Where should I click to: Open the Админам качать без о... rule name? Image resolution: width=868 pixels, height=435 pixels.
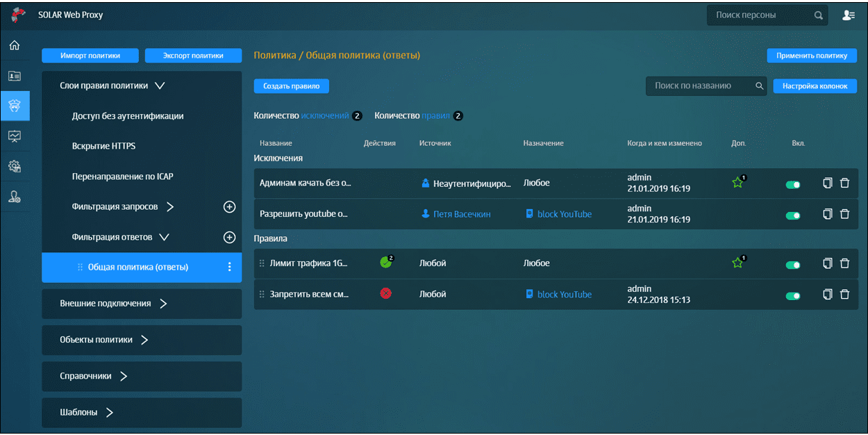pos(306,183)
